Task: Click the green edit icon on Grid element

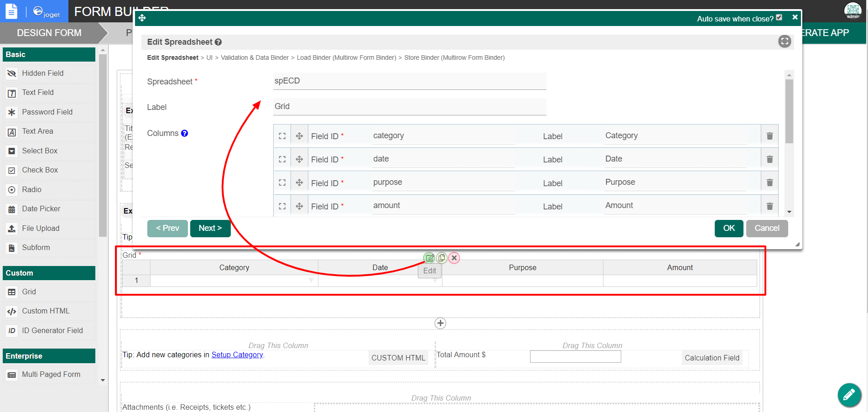Action: pos(429,258)
